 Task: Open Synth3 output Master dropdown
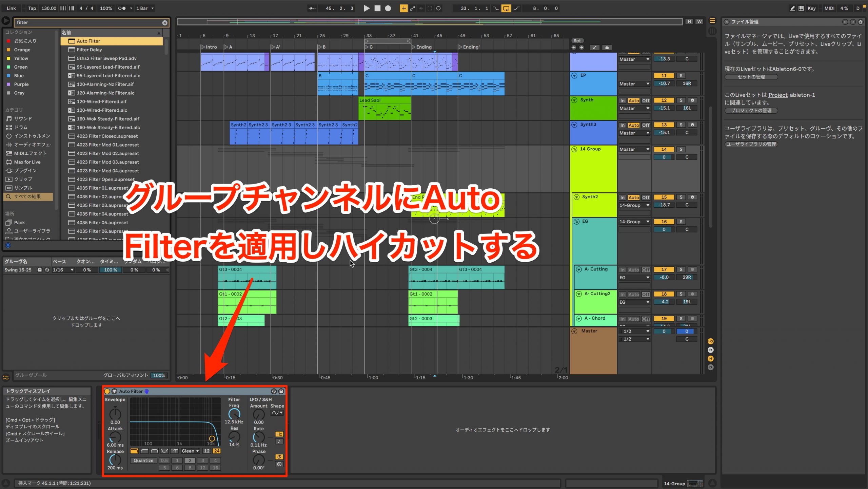(x=634, y=133)
